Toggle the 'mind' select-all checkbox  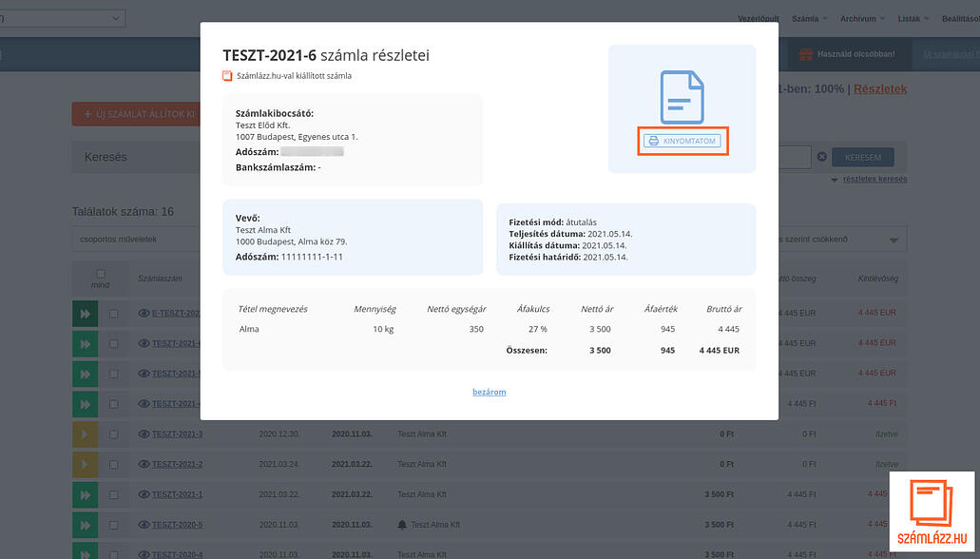click(101, 274)
